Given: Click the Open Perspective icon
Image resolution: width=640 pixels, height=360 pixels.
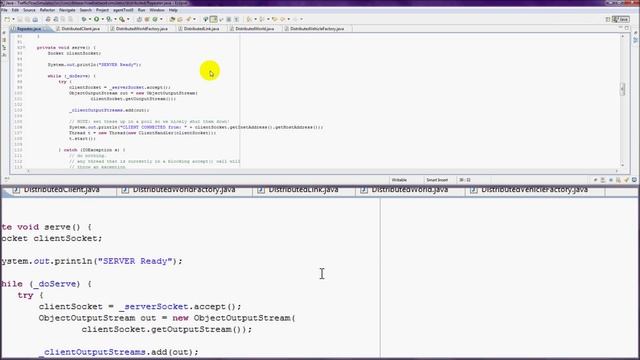Looking at the screenshot, I should tap(608, 19).
